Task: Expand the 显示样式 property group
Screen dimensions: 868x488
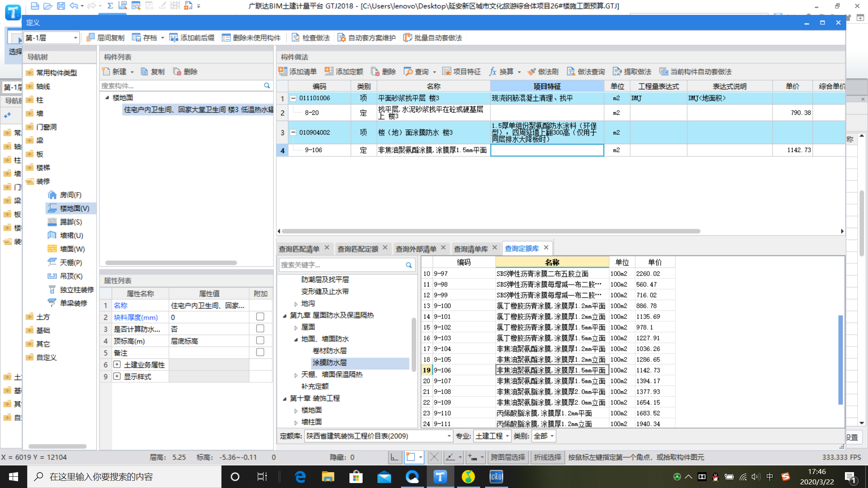Action: coord(117,376)
